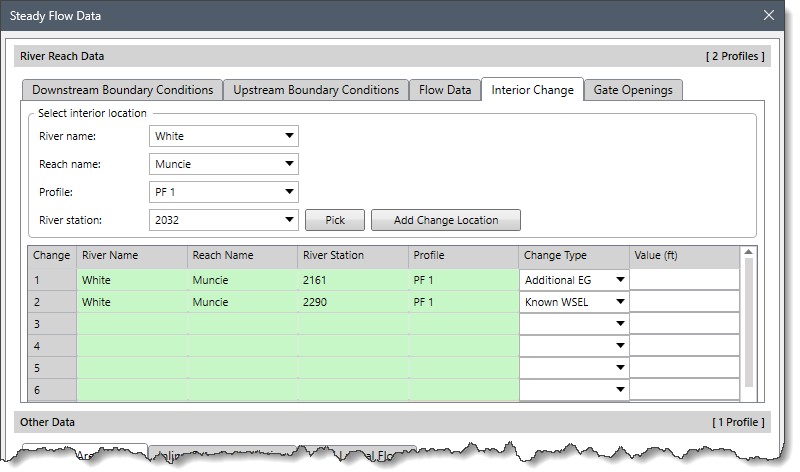
Task: Open the empty Change Type dropdown in row 3
Action: click(x=575, y=324)
